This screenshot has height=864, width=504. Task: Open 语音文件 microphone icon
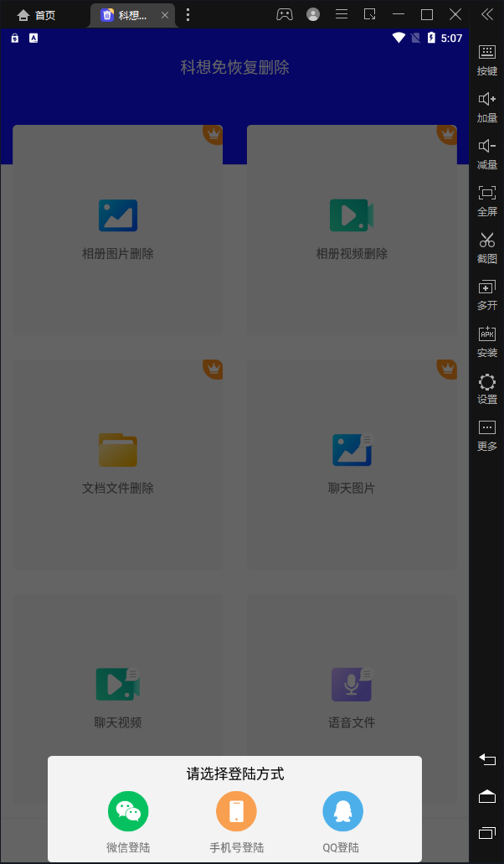[x=352, y=684]
